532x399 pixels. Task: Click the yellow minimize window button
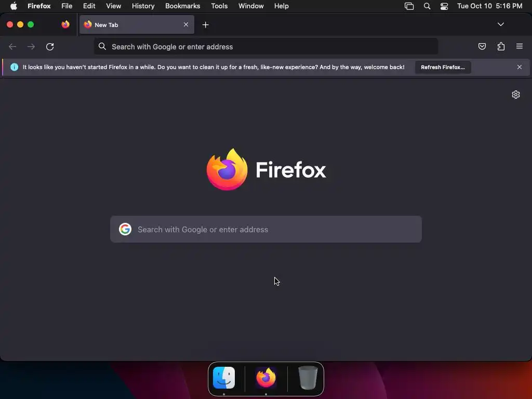point(20,24)
